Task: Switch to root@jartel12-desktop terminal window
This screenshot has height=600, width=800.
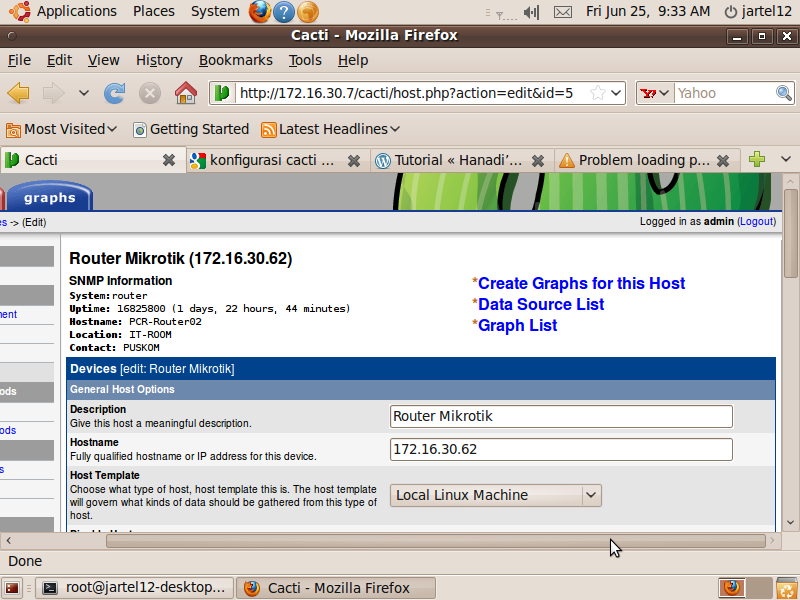Action: pyautogui.click(x=135, y=588)
